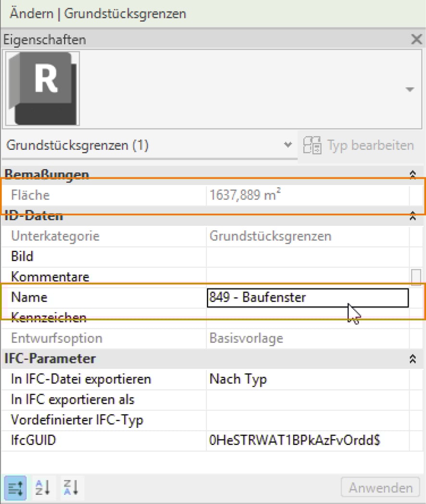426x504 pixels.
Task: Click the IfcGUID property label
Action: point(33,440)
